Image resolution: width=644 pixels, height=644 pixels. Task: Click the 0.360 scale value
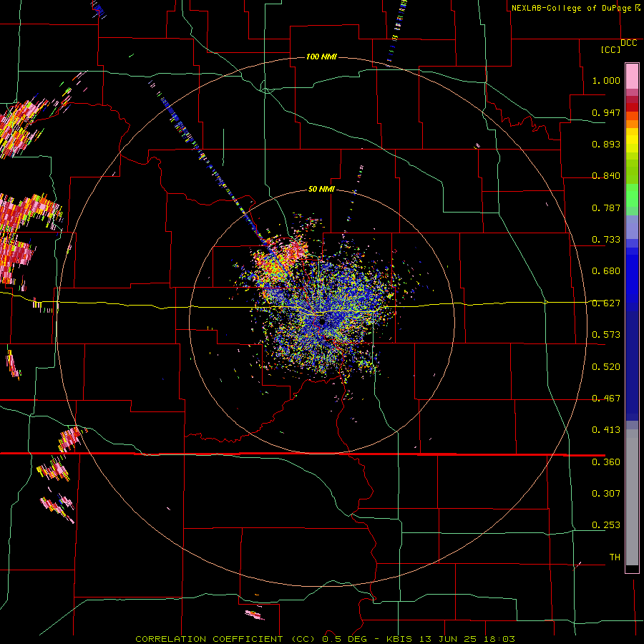click(x=606, y=462)
